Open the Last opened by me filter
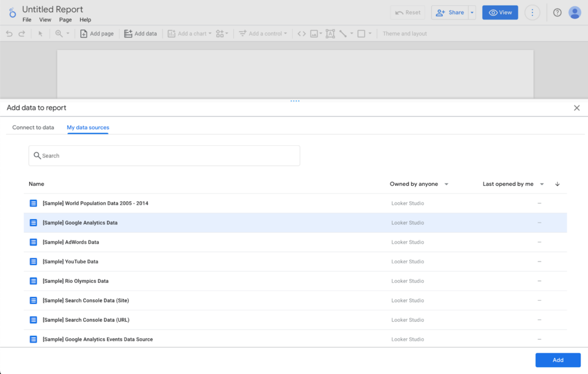The width and height of the screenshot is (588, 374). point(513,184)
